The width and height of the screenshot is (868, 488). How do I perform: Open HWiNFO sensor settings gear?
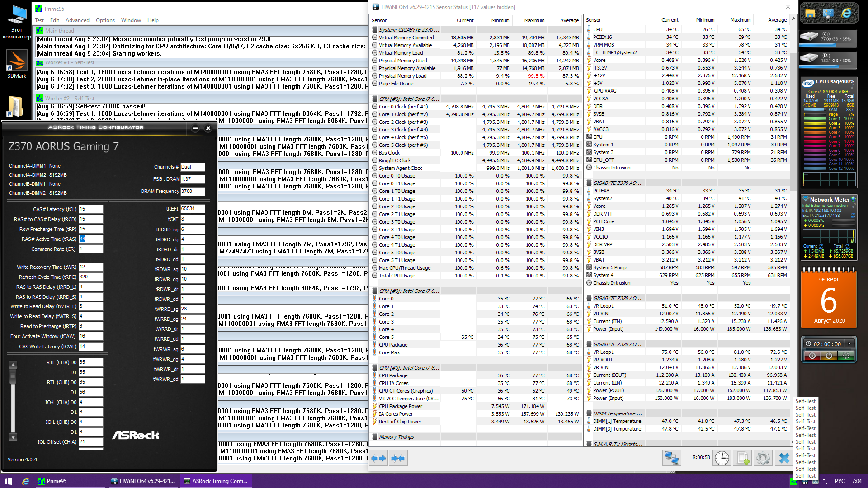[x=763, y=458]
